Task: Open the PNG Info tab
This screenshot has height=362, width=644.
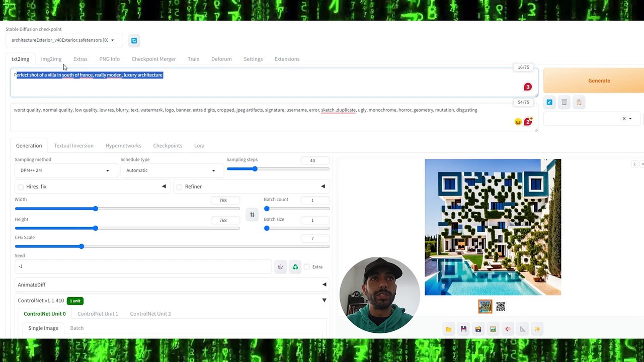Action: [109, 59]
